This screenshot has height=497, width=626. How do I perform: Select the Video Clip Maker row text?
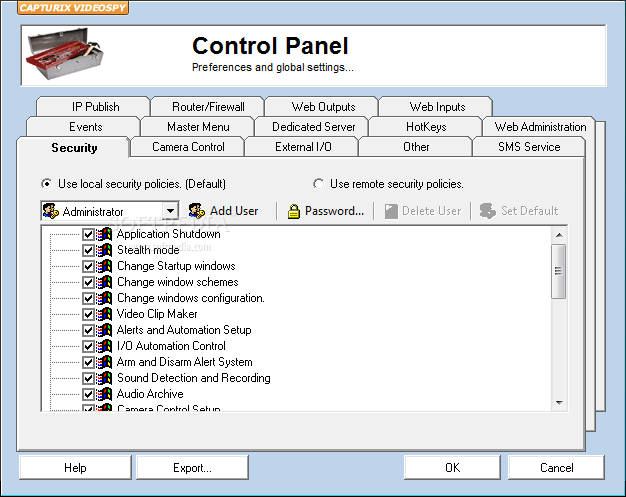point(157,314)
